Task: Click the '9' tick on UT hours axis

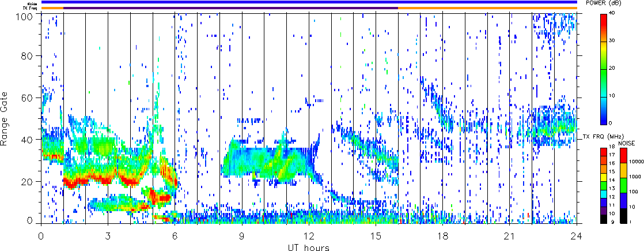Action: tap(242, 236)
